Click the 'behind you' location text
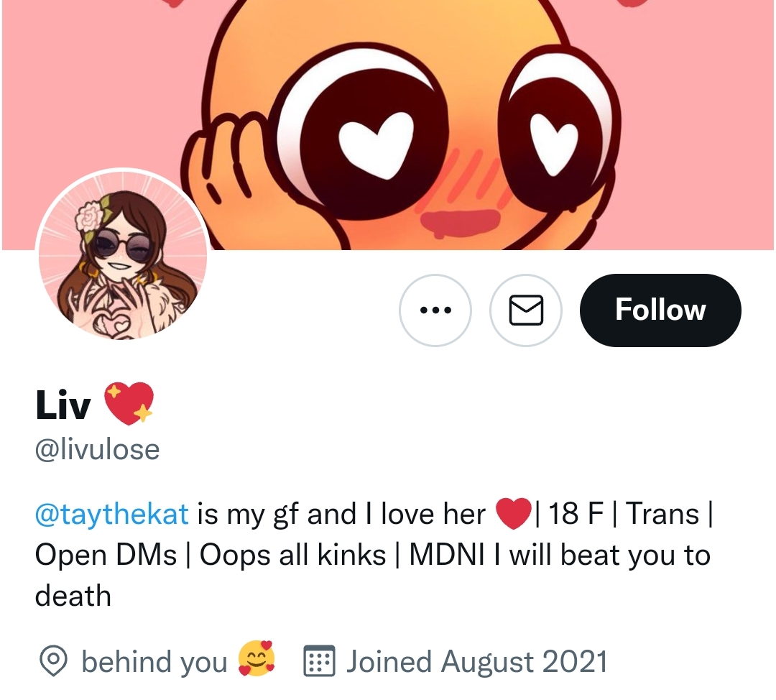Screen dimensions: 776x700 click(x=154, y=662)
